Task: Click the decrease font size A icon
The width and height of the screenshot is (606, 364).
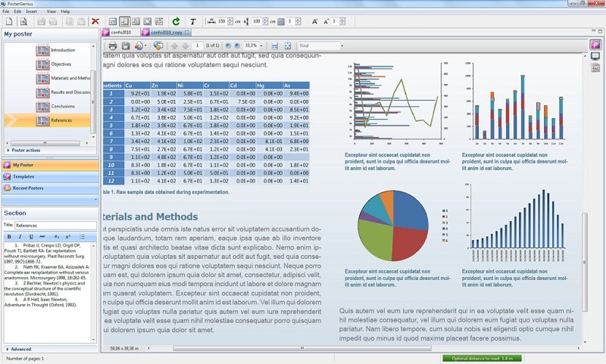Action: click(326, 22)
